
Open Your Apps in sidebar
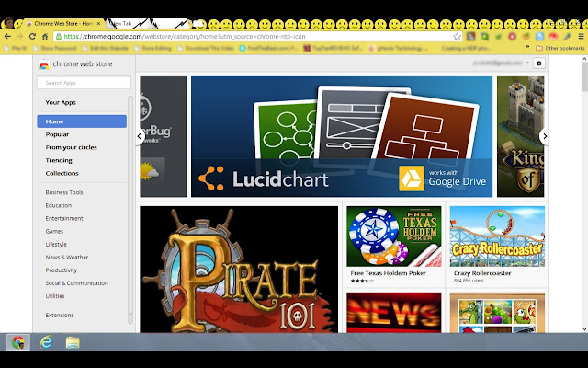[61, 102]
